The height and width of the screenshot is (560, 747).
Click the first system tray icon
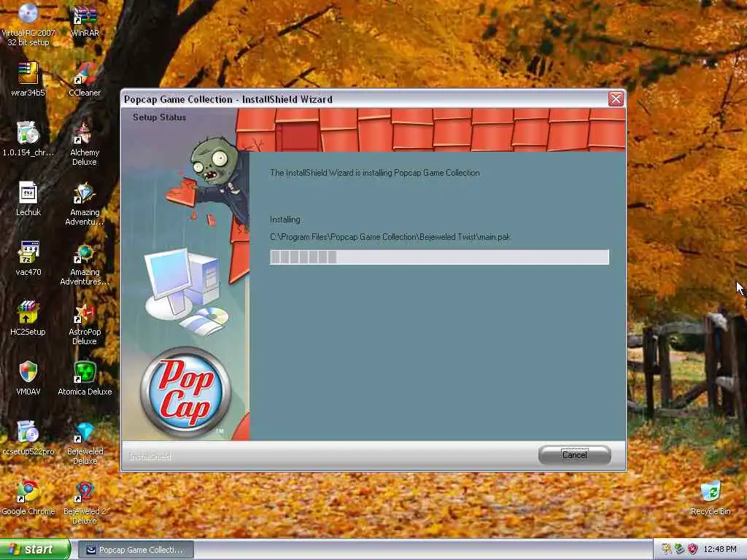point(667,550)
